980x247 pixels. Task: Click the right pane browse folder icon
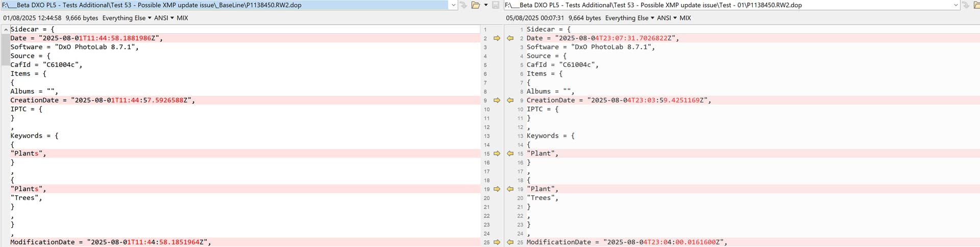tap(975, 5)
